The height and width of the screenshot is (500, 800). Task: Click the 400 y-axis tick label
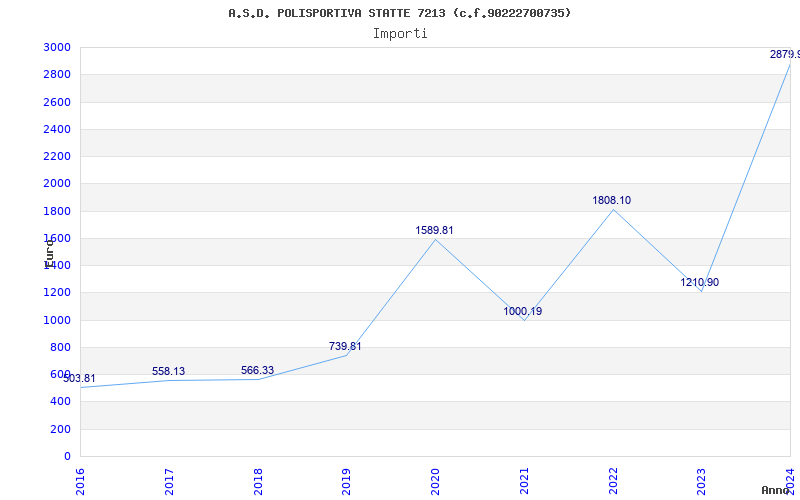click(61, 402)
